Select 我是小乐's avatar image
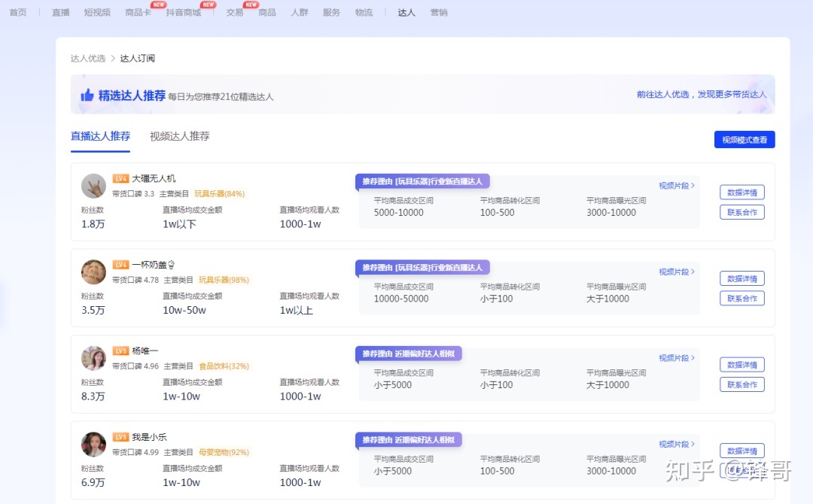 coord(93,445)
